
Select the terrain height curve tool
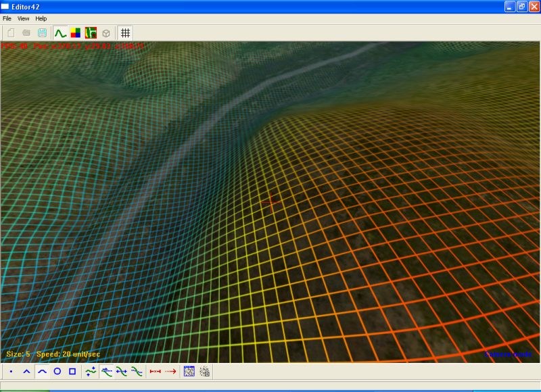click(x=61, y=32)
